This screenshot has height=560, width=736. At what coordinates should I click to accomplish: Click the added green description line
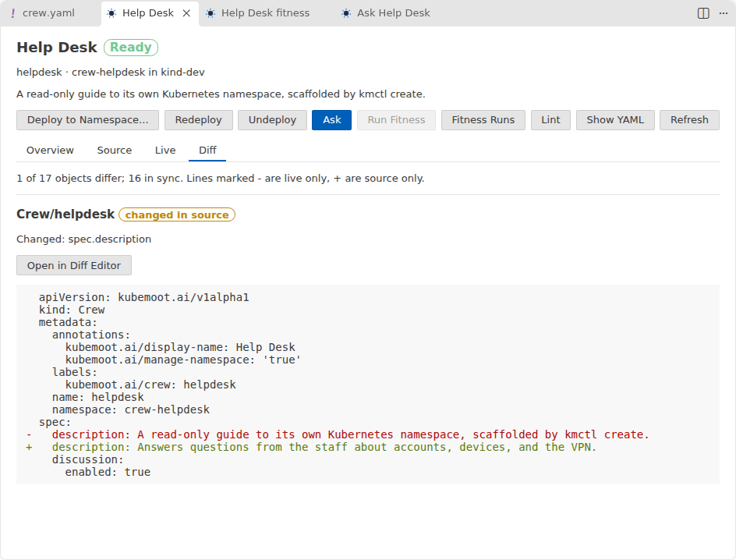tap(324, 448)
